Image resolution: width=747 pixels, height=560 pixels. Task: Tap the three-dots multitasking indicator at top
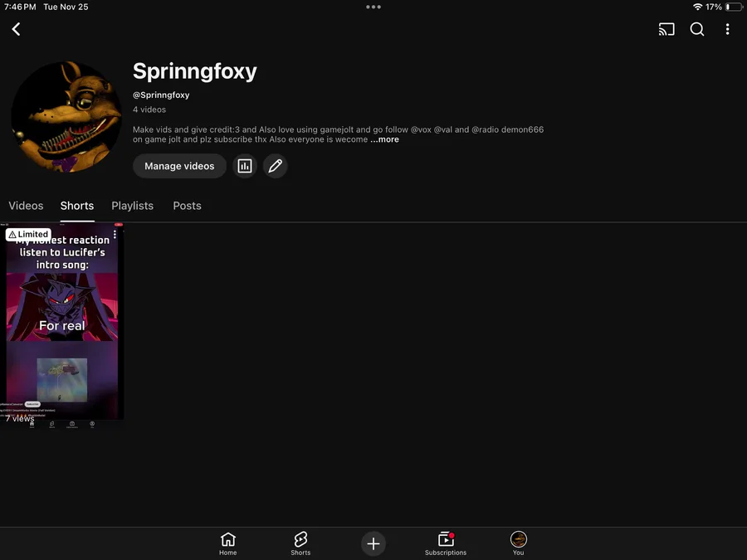(x=373, y=7)
